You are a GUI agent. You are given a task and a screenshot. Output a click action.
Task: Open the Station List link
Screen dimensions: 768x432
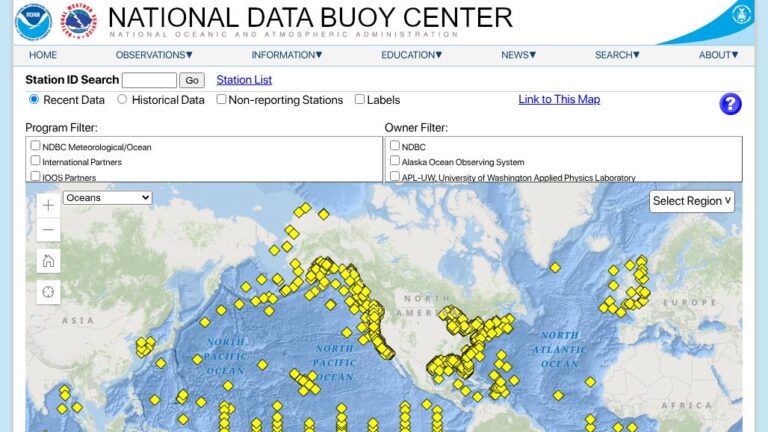click(x=244, y=80)
